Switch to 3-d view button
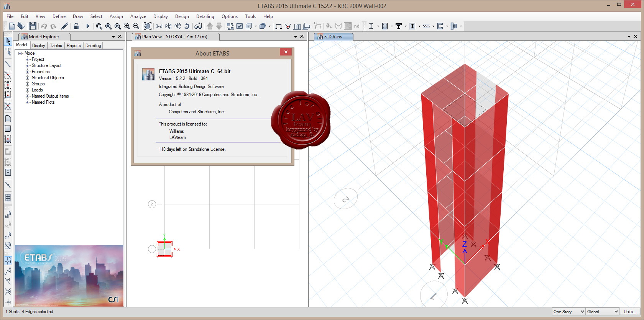 159,26
